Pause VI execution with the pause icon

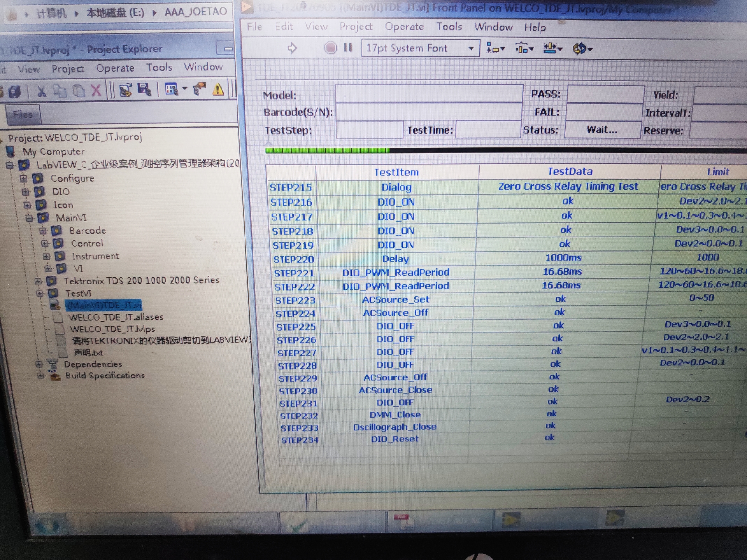(x=347, y=47)
